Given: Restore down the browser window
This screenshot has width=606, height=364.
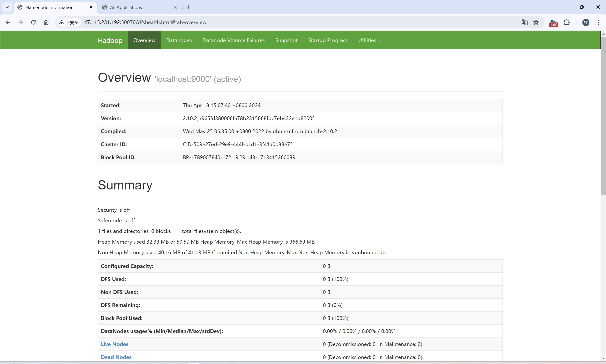Looking at the screenshot, I should point(582,7).
